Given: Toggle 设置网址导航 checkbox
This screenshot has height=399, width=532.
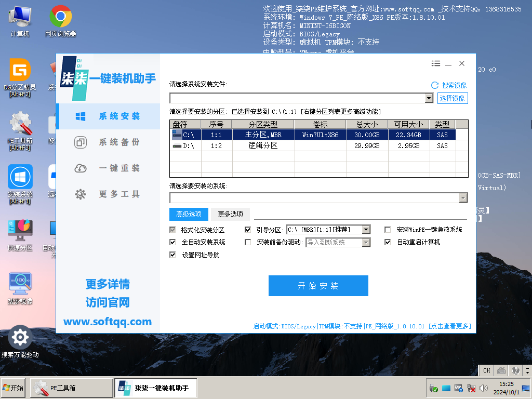Looking at the screenshot, I should pyautogui.click(x=172, y=255).
